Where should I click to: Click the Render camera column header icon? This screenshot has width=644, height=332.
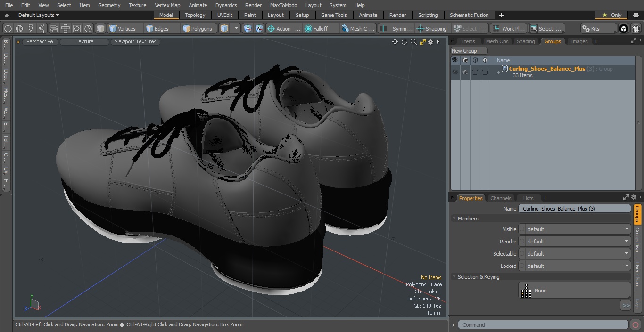pos(465,60)
